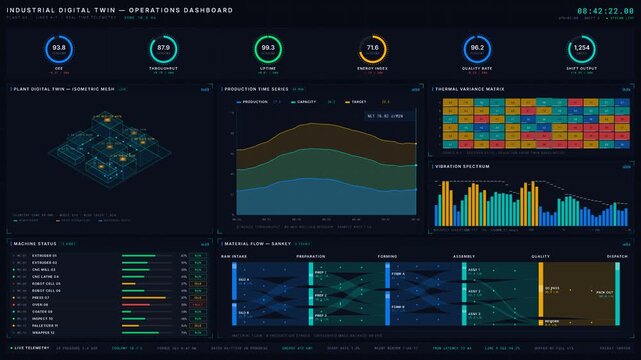Select the Forming stage header
The width and height of the screenshot is (641, 360).
(387, 257)
